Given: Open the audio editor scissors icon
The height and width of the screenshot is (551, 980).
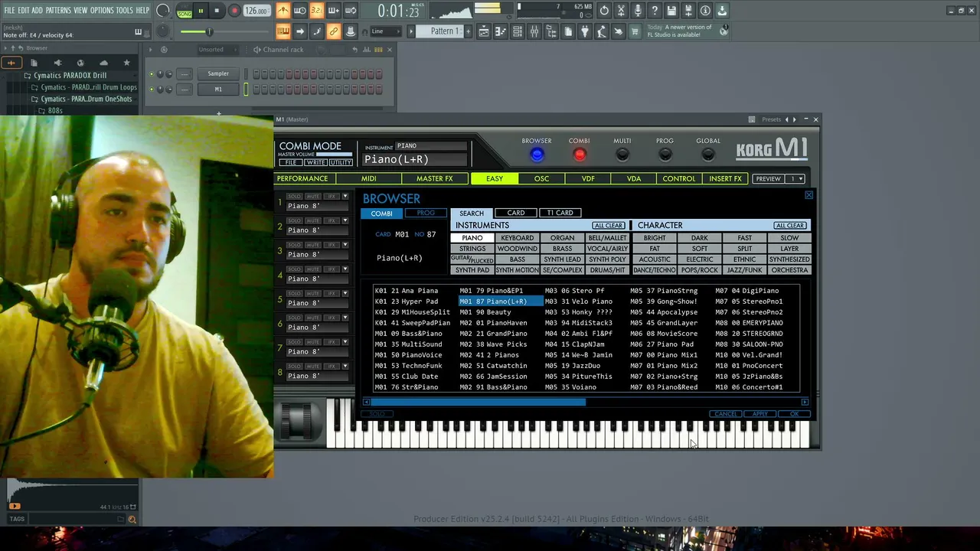Looking at the screenshot, I should click(621, 11).
